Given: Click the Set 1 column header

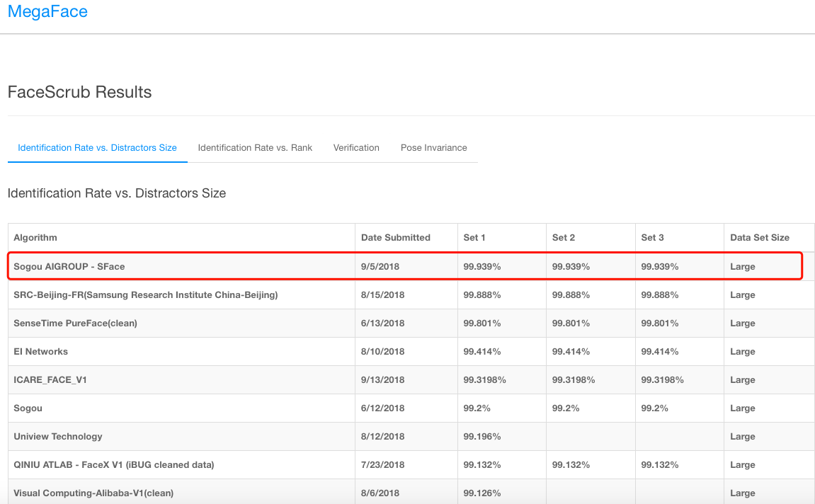Looking at the screenshot, I should click(x=474, y=238).
